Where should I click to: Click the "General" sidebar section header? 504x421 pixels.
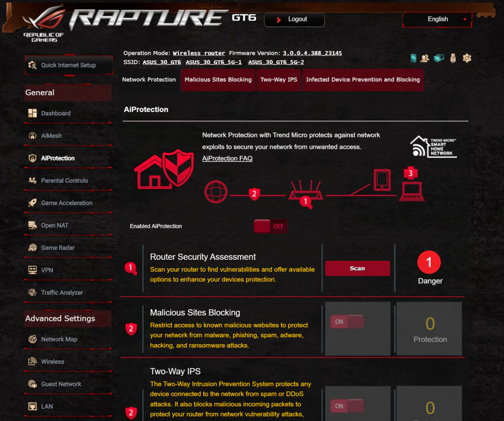68,93
